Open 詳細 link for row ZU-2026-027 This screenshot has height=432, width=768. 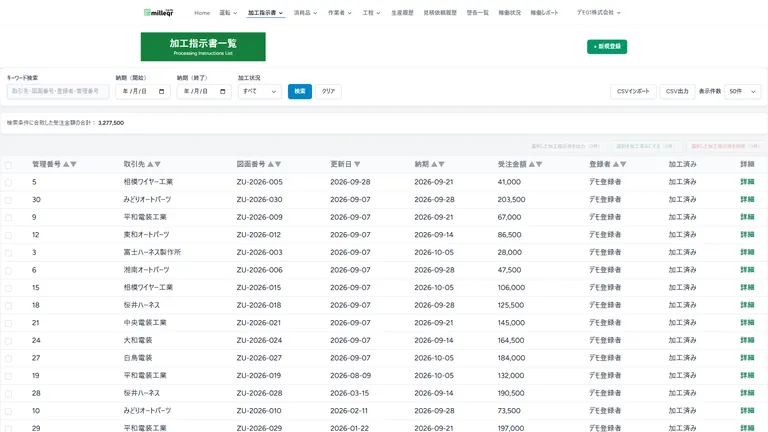pyautogui.click(x=747, y=358)
